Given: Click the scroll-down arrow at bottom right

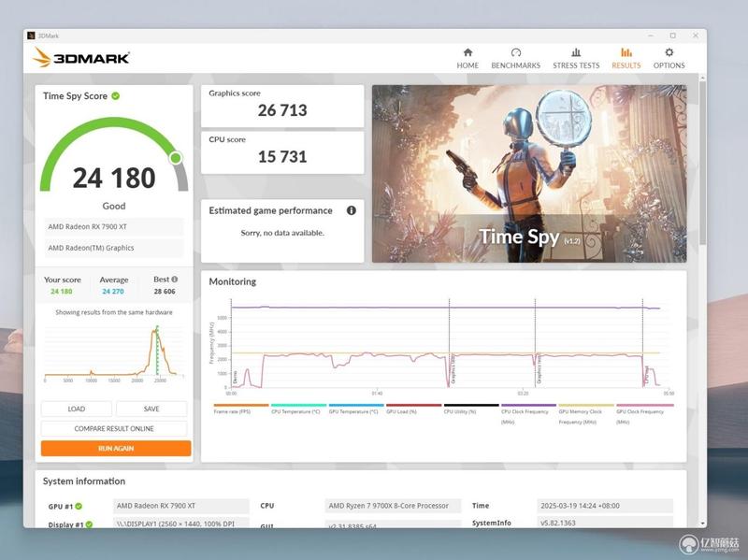Looking at the screenshot, I should (702, 524).
